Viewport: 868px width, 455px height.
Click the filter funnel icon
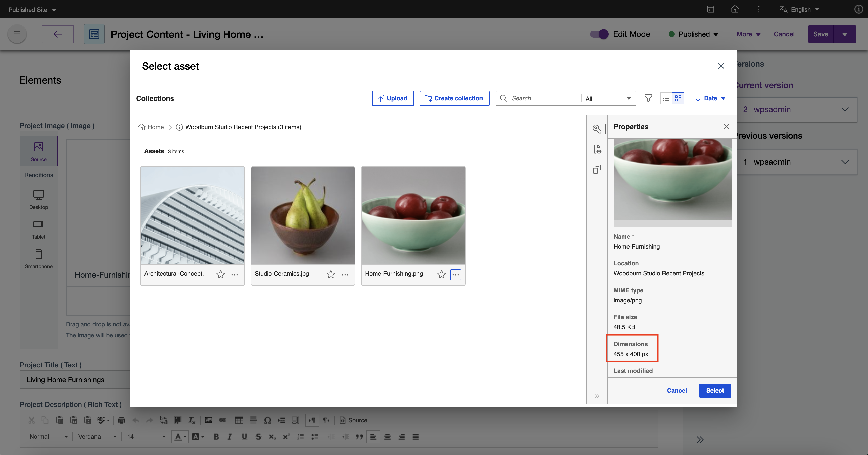648,98
